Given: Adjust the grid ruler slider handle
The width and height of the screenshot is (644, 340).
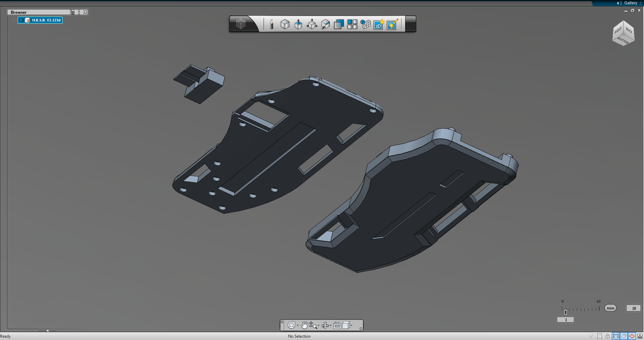Looking at the screenshot, I should (566, 312).
